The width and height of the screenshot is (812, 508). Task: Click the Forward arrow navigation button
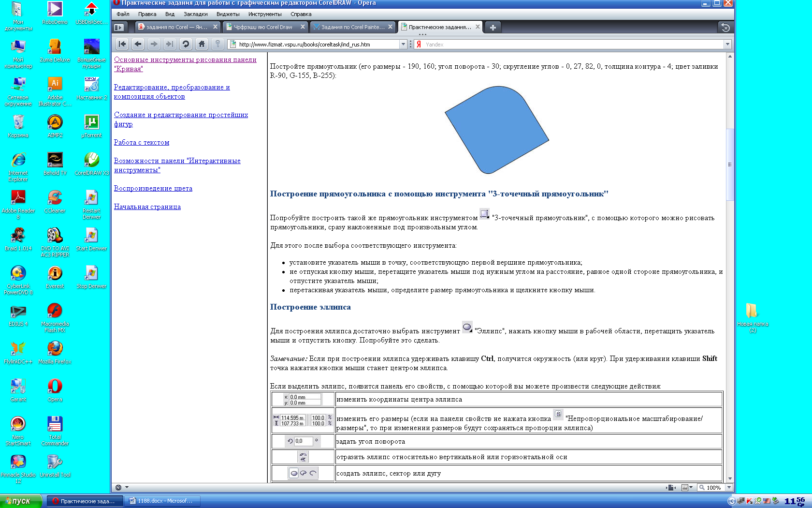point(154,44)
